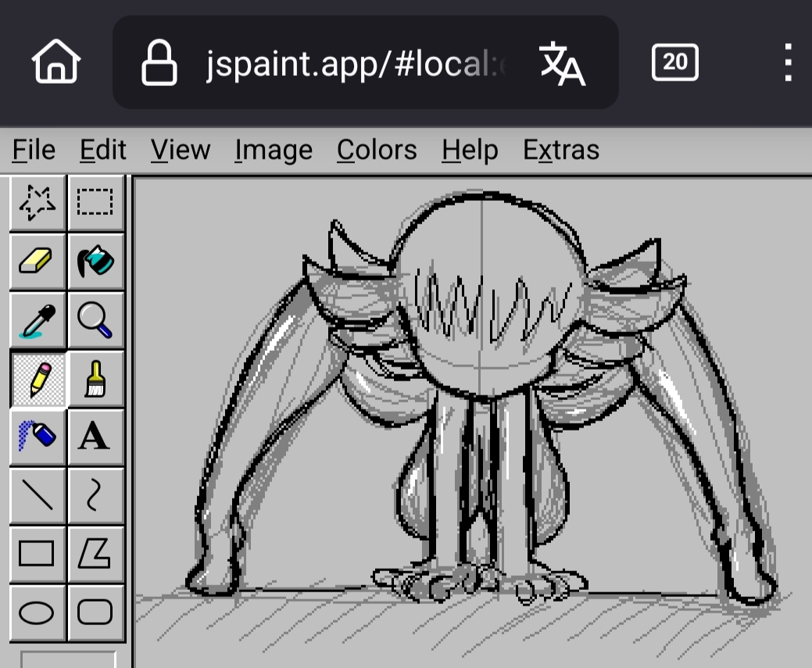Choose the Airbrush spray can tool
The height and width of the screenshot is (668, 812).
(38, 437)
